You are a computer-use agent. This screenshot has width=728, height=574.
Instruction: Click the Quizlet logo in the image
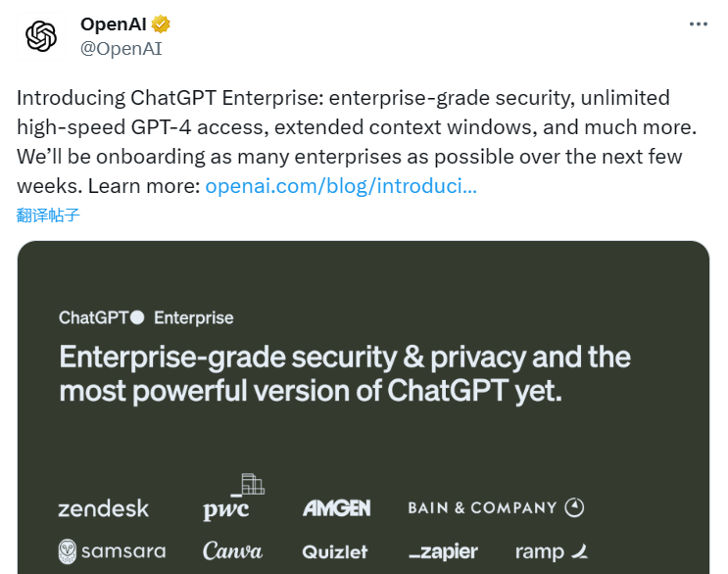(x=335, y=551)
